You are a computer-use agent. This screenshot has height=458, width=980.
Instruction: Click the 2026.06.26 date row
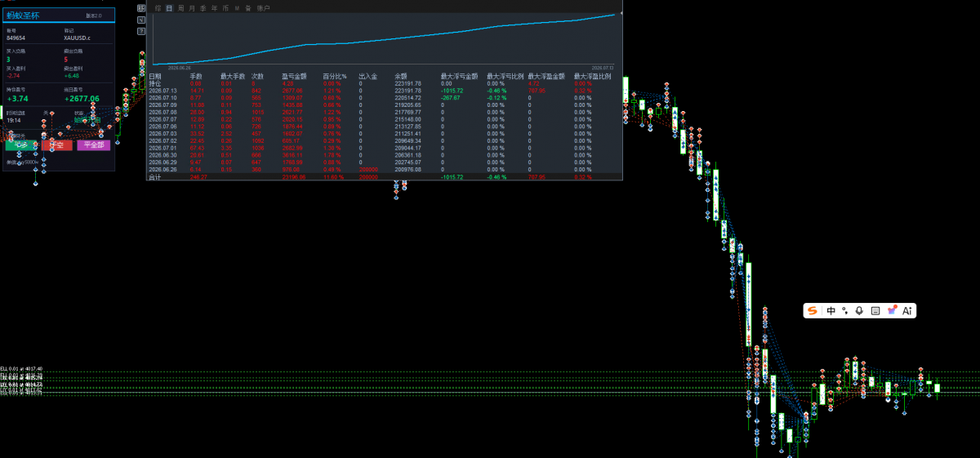tap(163, 169)
